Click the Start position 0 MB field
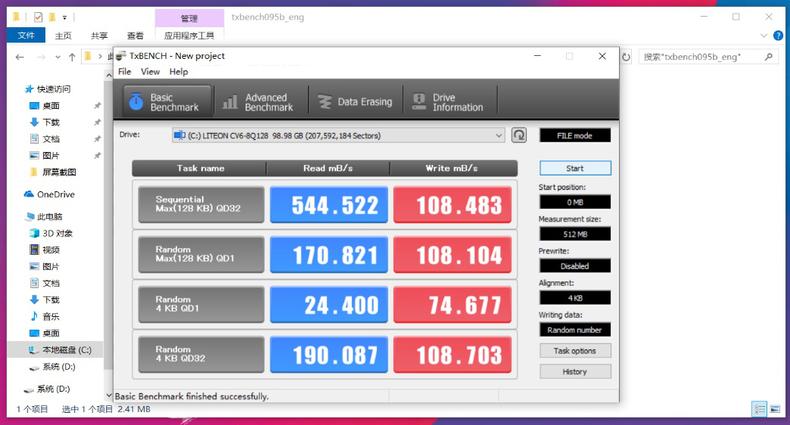Image resolution: width=790 pixels, height=425 pixels. pyautogui.click(x=575, y=202)
